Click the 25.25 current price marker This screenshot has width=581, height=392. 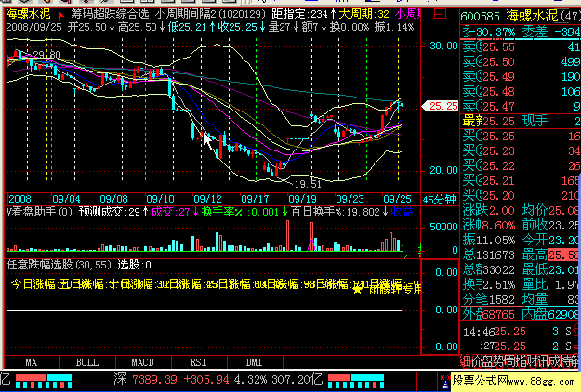click(x=441, y=106)
